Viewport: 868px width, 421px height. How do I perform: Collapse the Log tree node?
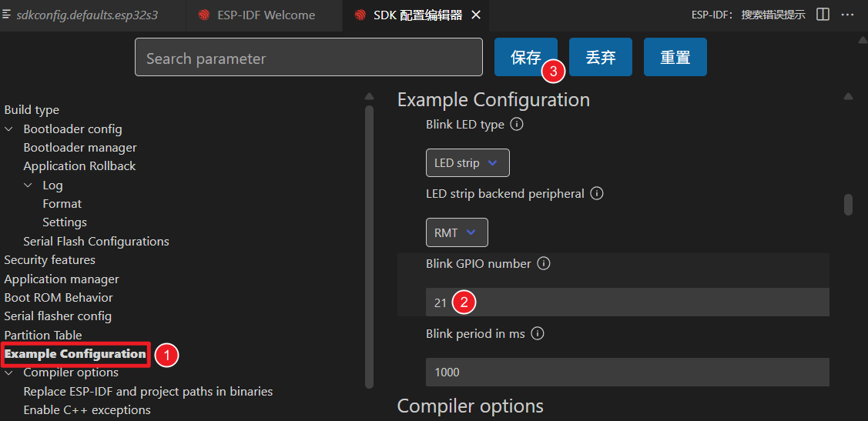click(x=28, y=185)
